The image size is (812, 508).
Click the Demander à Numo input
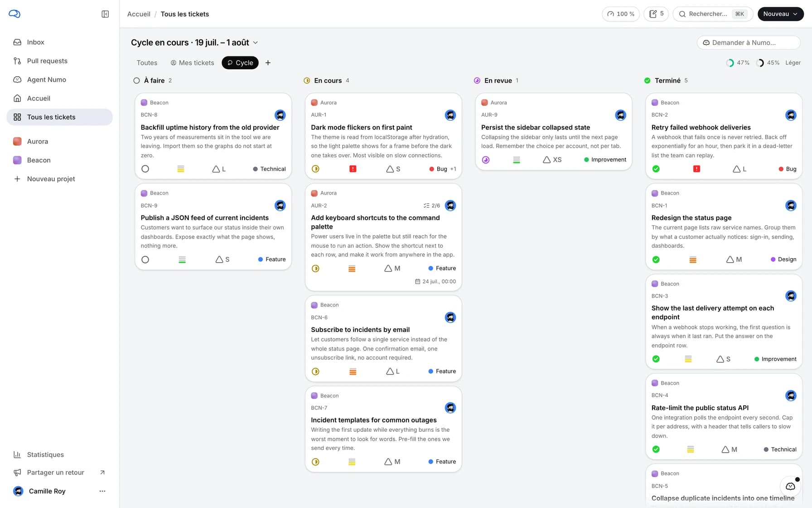coord(749,43)
